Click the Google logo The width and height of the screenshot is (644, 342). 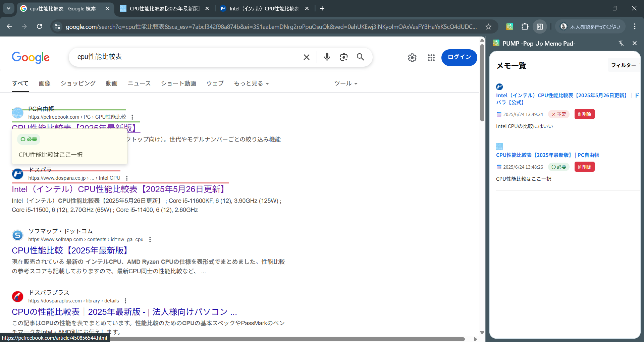click(31, 57)
